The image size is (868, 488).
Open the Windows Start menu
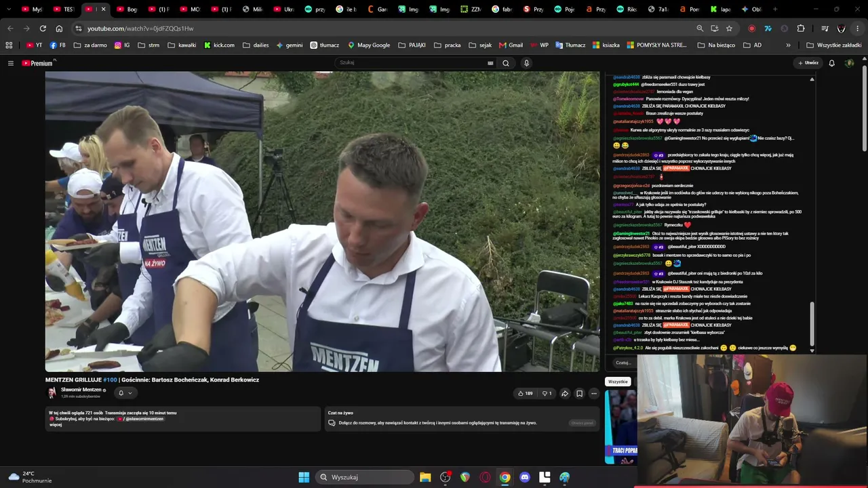click(x=304, y=477)
